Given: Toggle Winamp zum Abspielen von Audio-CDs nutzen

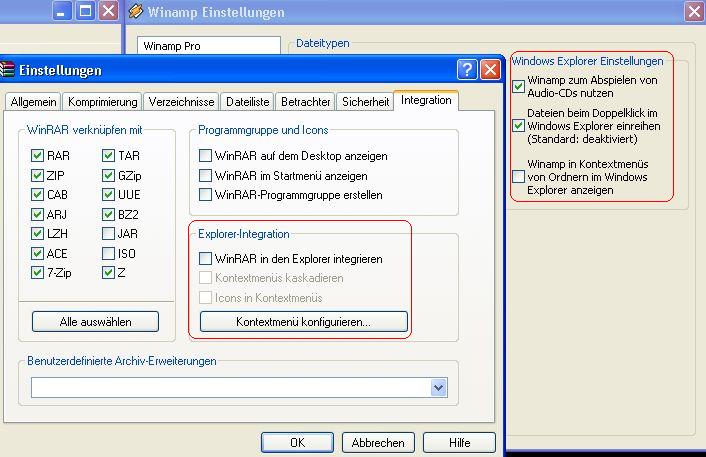Looking at the screenshot, I should point(519,86).
